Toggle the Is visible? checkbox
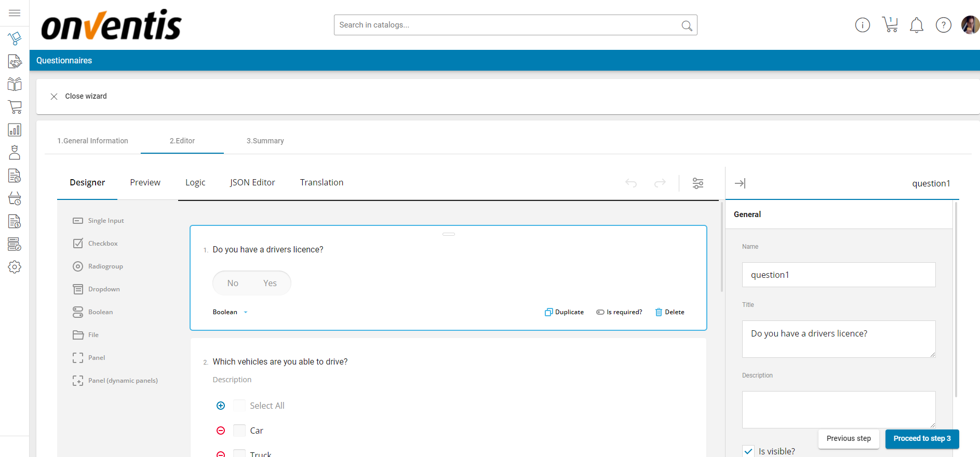Image resolution: width=980 pixels, height=457 pixels. click(x=748, y=451)
